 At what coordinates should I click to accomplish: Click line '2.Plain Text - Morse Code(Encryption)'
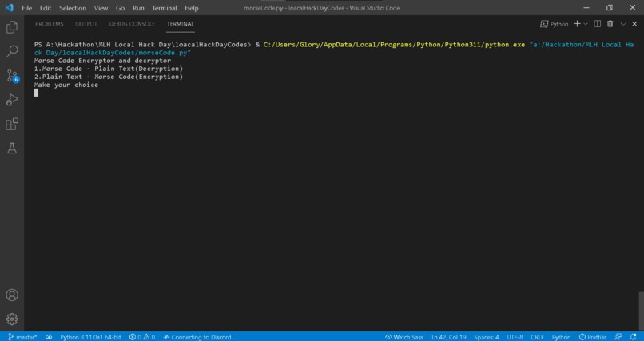[x=109, y=77]
